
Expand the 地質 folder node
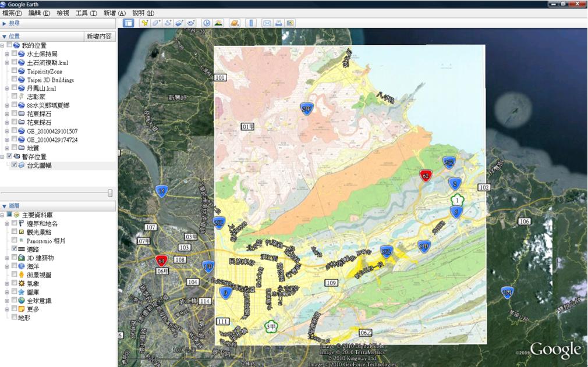[7, 148]
